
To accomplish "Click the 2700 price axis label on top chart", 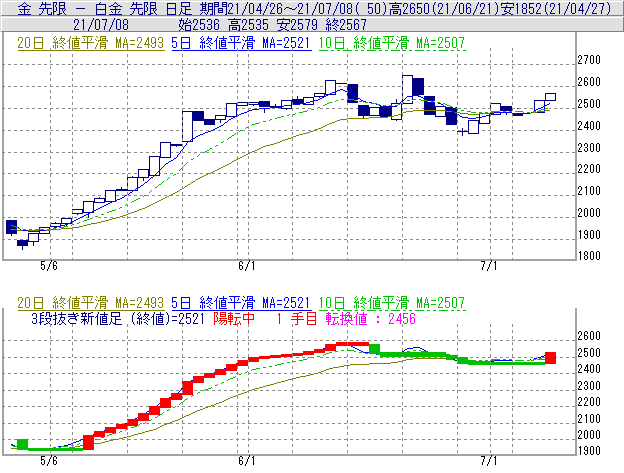I will point(589,60).
